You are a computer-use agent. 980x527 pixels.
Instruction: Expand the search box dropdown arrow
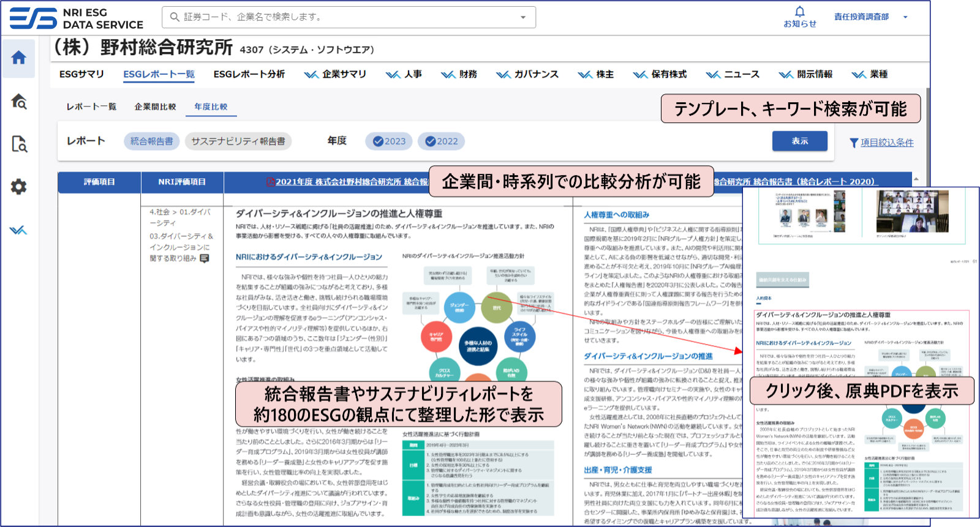pos(523,17)
